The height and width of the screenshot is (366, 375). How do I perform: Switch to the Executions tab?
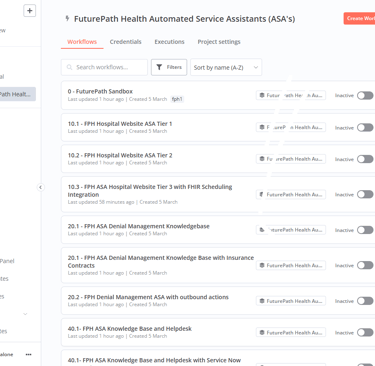coord(169,42)
